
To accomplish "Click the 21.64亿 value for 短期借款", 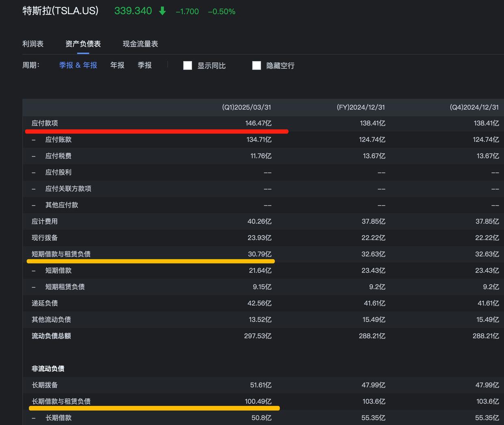I will click(260, 270).
